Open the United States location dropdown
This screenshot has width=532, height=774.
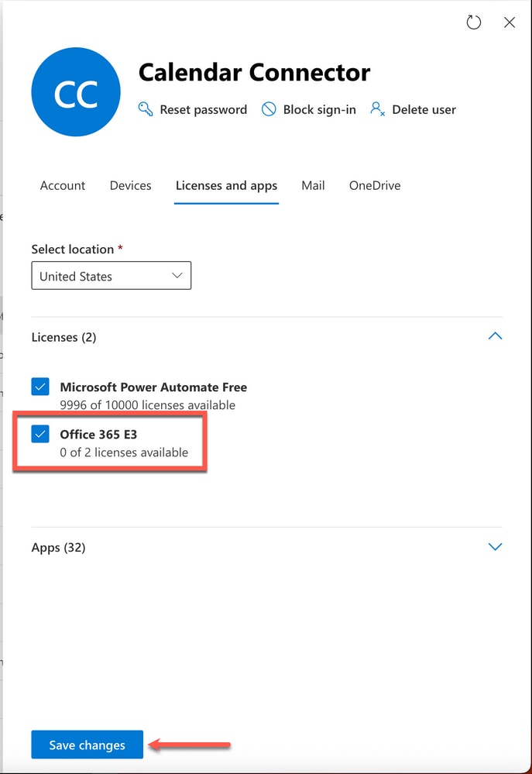[x=111, y=276]
